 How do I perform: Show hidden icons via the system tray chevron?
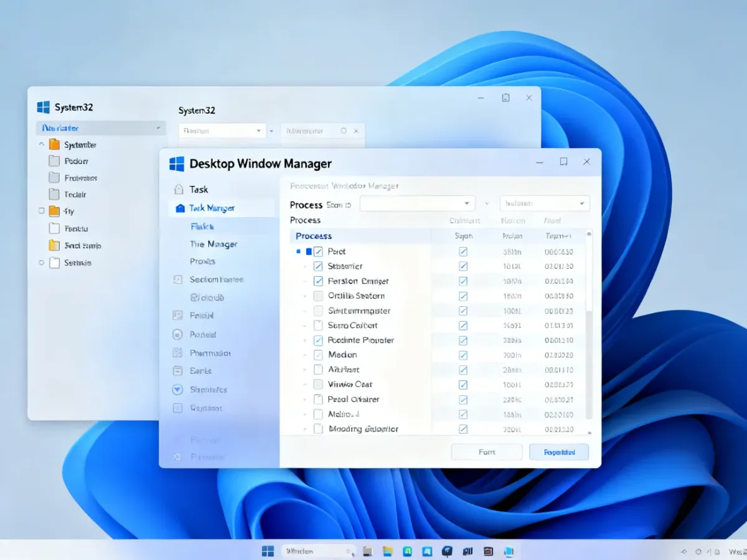(684, 551)
